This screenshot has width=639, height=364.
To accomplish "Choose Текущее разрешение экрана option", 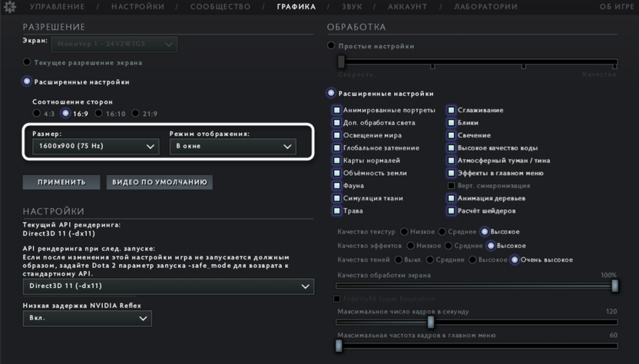I will click(27, 62).
